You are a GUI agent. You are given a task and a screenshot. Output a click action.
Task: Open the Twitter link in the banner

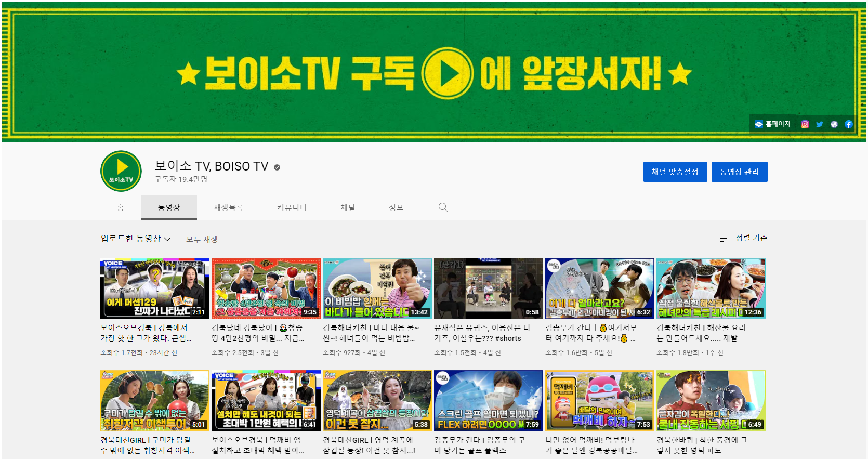click(x=819, y=124)
